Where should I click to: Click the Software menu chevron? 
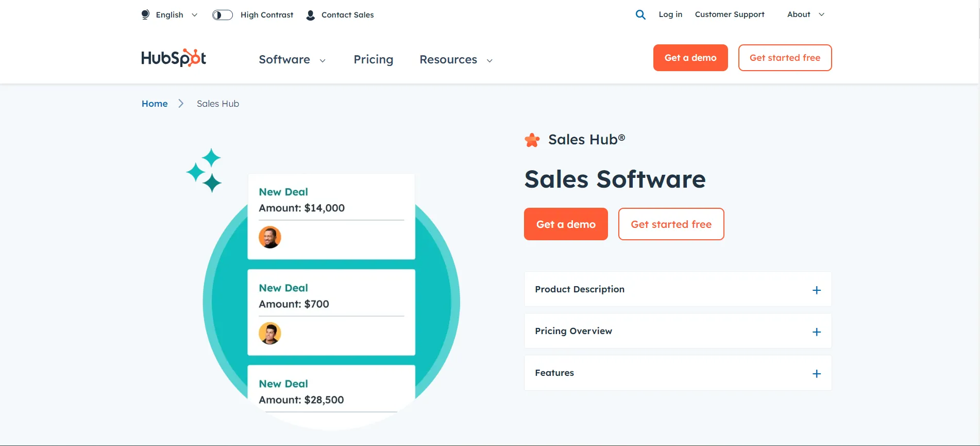click(x=323, y=61)
